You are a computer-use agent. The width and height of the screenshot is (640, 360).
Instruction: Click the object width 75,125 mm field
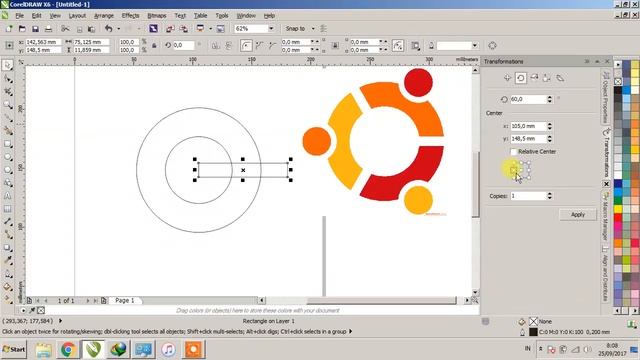(x=91, y=42)
